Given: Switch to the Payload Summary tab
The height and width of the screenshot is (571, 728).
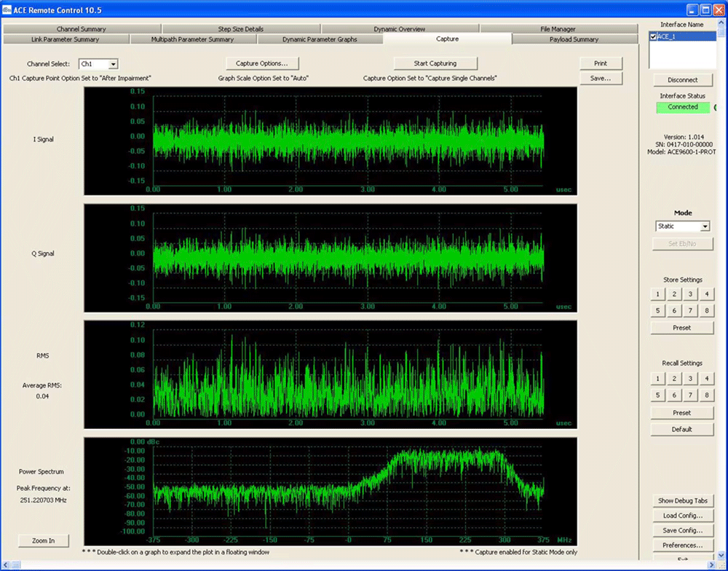Looking at the screenshot, I should [x=574, y=39].
